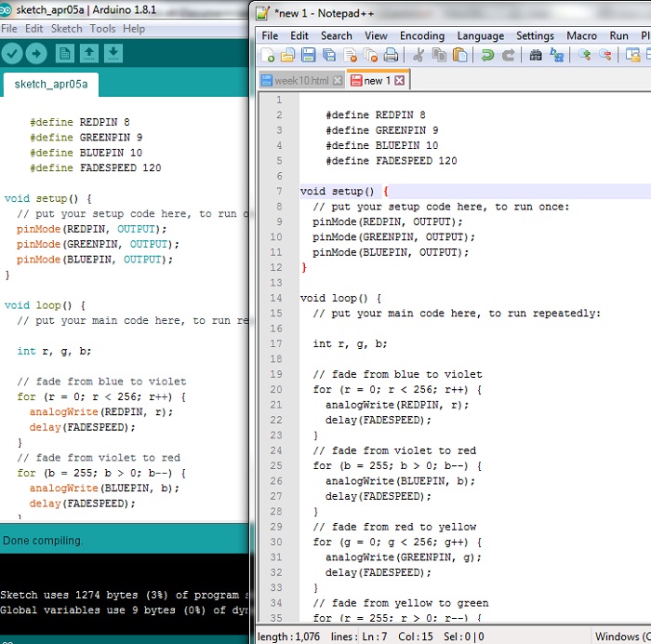Click the Paste clipboard icon
This screenshot has width=651, height=644.
(459, 55)
